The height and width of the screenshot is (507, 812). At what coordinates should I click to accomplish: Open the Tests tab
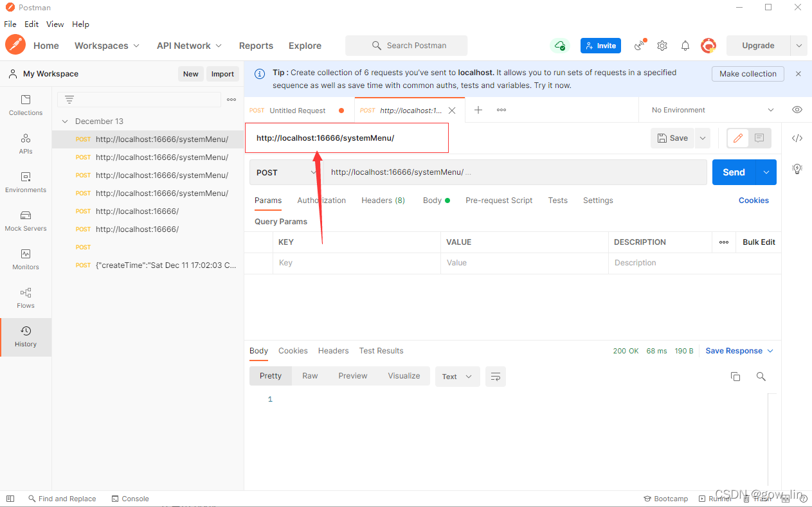(558, 200)
